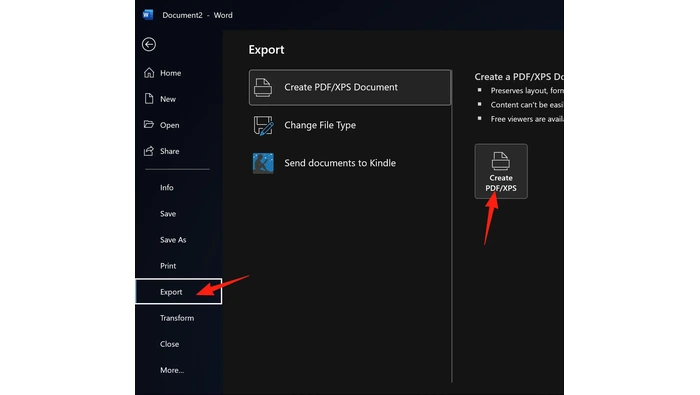Open the Transform option
This screenshot has height=395, width=700.
tap(177, 318)
